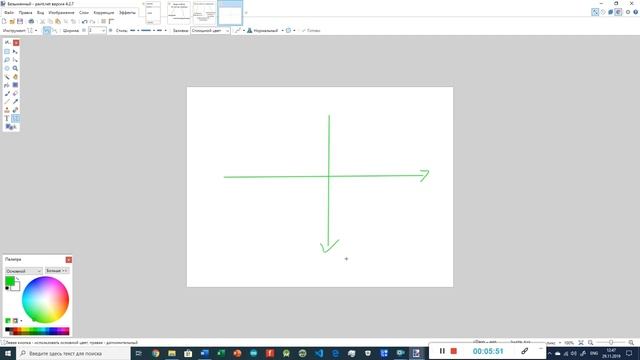Pick a color on the color wheel

pos(45,300)
